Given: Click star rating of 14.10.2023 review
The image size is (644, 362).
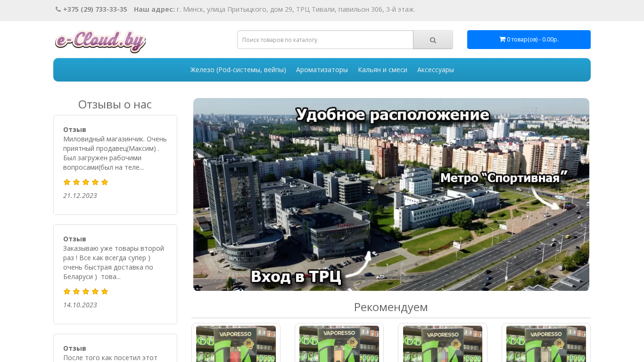Looking at the screenshot, I should [86, 292].
